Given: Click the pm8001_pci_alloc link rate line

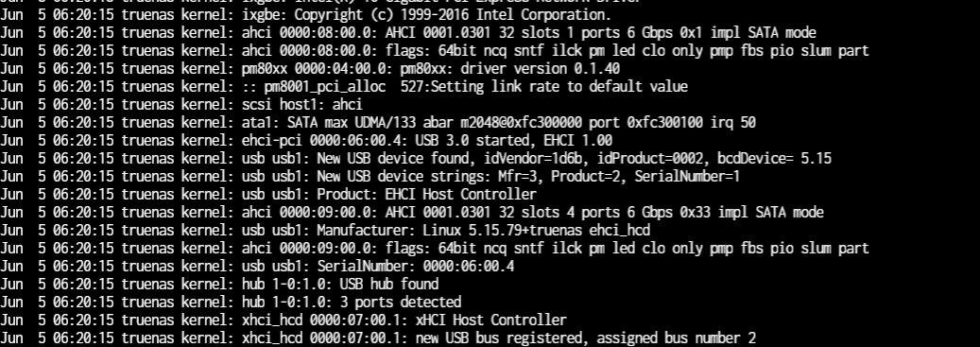Looking at the screenshot, I should 344,86.
